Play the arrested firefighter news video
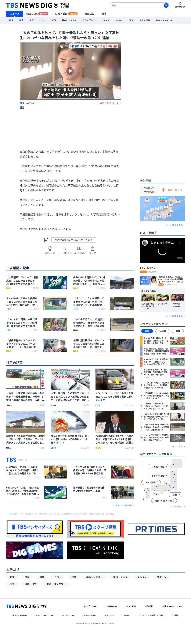Viewport: 191px width, 644px height. (70, 71)
